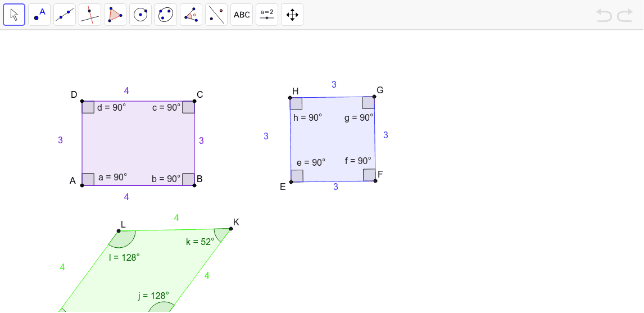Click the blue length 3 below side EF
Screen dimensions: 644x313
tap(335, 187)
